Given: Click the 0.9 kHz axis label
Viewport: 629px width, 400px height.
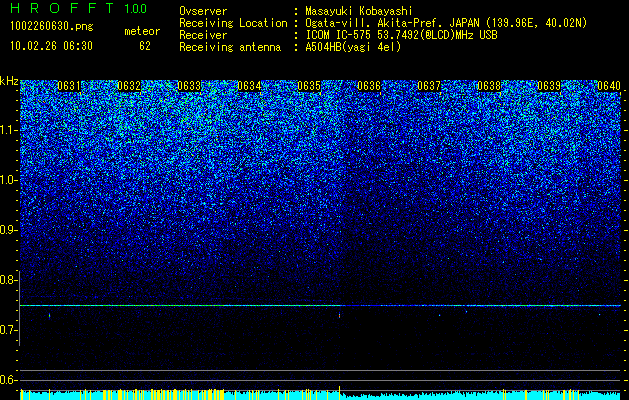Looking at the screenshot, I should point(9,230).
